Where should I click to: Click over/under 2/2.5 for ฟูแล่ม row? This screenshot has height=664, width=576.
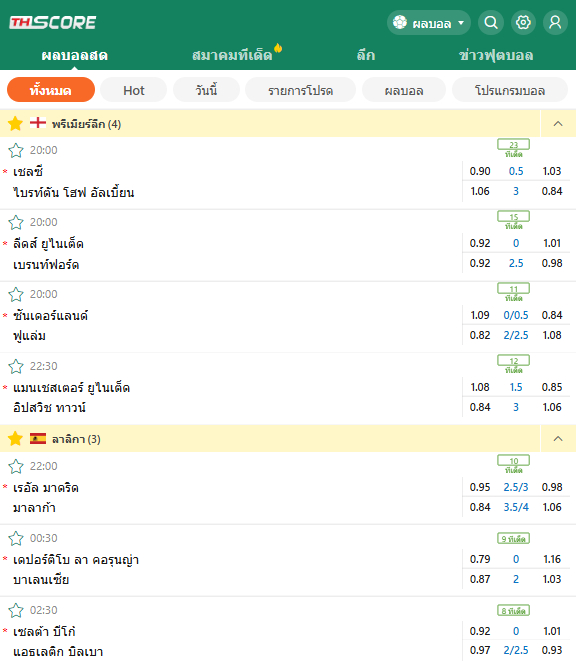(516, 335)
